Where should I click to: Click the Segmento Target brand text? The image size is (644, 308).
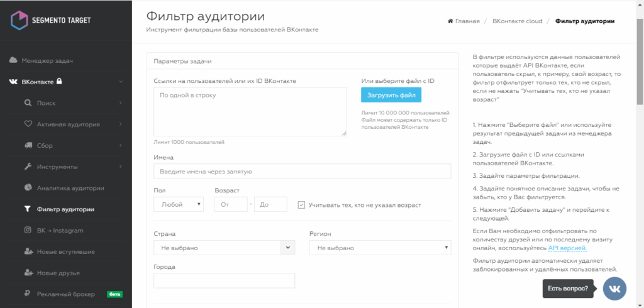pos(61,21)
